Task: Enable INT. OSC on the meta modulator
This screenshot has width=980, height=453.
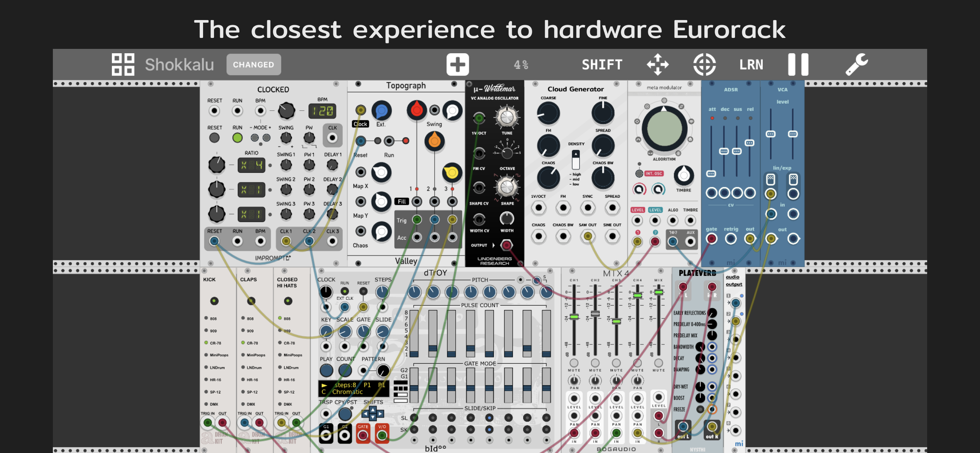Action: click(x=639, y=173)
